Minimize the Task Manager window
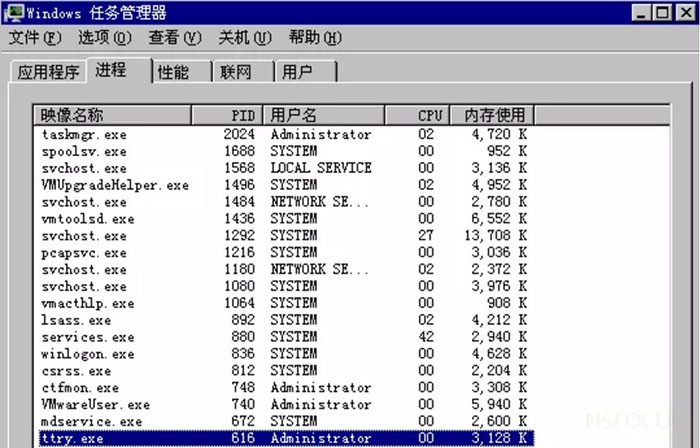This screenshot has width=700, height=448. (x=641, y=12)
